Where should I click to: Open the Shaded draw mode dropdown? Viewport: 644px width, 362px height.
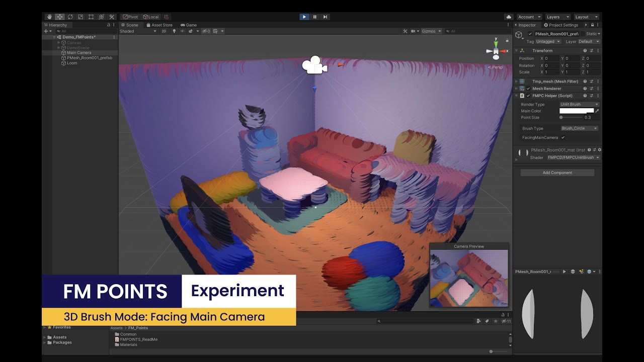(138, 31)
